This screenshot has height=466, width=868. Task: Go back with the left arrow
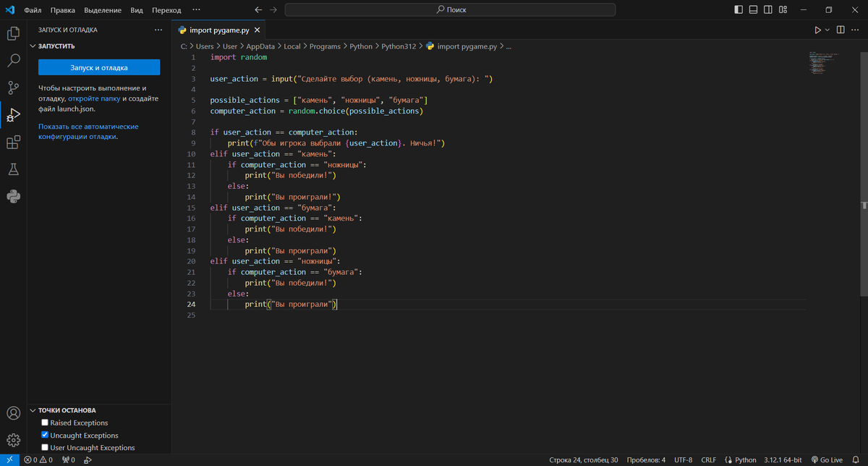tap(259, 10)
